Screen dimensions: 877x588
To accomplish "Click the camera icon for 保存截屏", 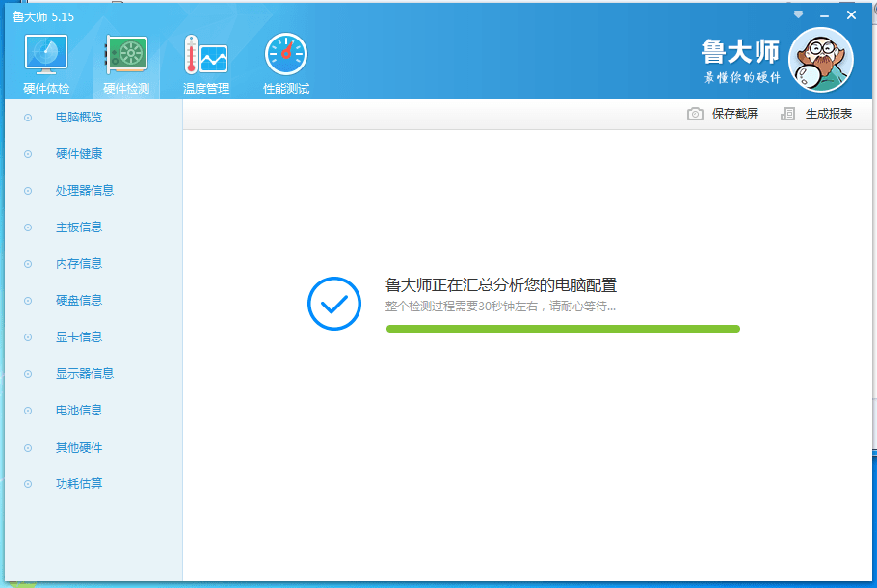I will coord(695,114).
